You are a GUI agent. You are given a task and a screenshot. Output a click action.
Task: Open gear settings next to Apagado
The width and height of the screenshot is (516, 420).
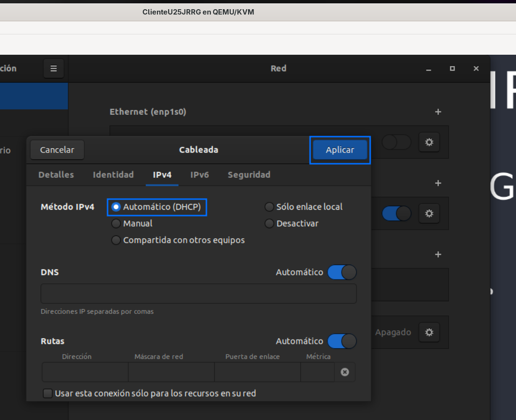[x=429, y=332]
